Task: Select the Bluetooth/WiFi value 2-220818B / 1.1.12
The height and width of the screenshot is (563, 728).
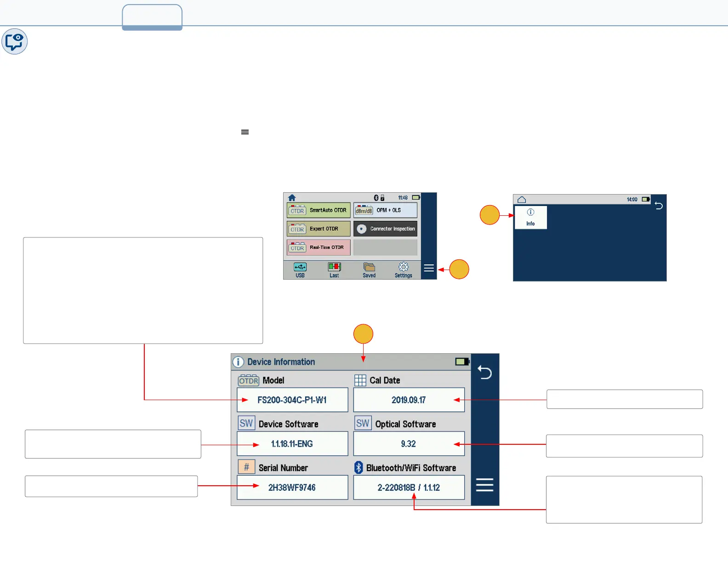Action: click(x=409, y=487)
